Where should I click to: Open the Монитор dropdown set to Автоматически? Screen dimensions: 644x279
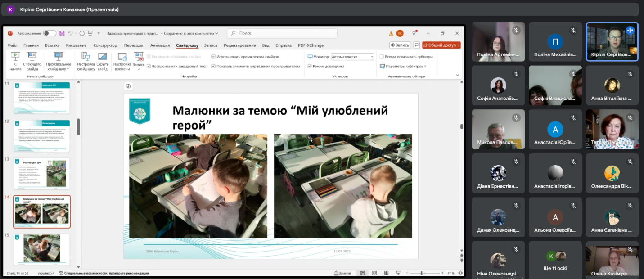point(352,57)
